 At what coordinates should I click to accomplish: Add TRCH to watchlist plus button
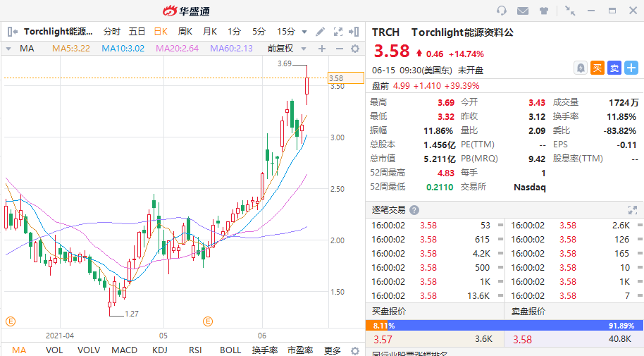click(631, 68)
